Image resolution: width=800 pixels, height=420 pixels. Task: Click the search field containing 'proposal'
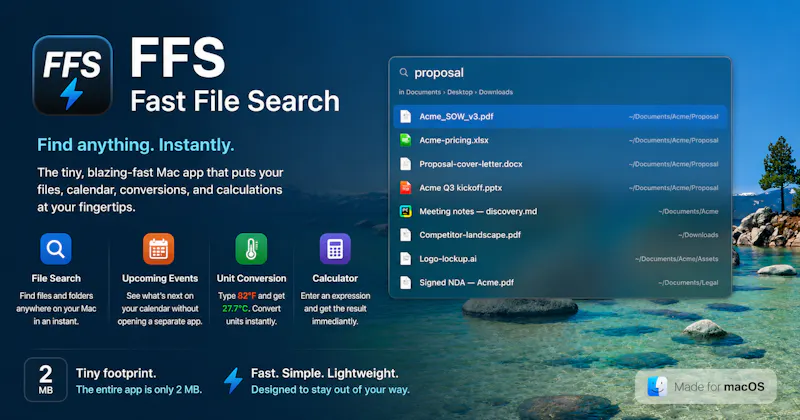560,72
